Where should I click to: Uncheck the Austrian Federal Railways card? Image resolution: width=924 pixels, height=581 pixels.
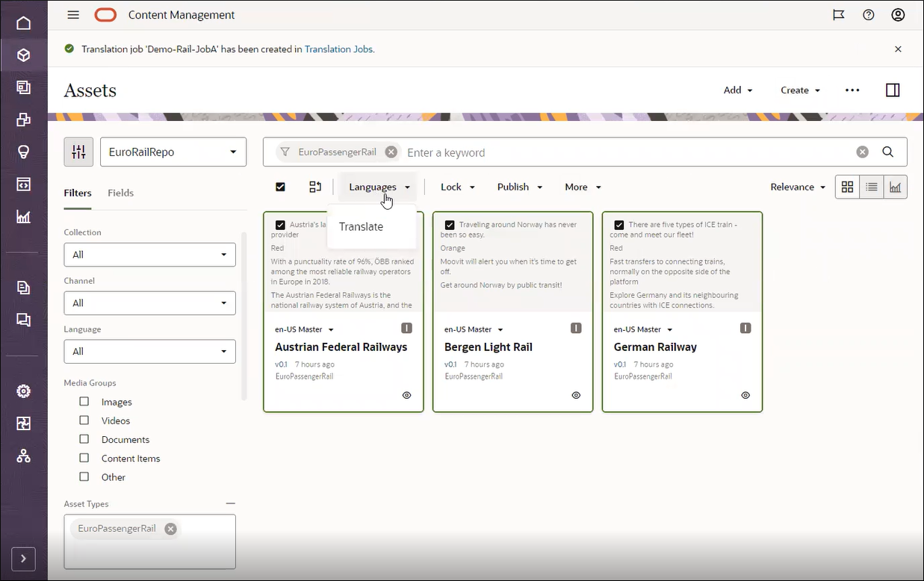tap(280, 225)
